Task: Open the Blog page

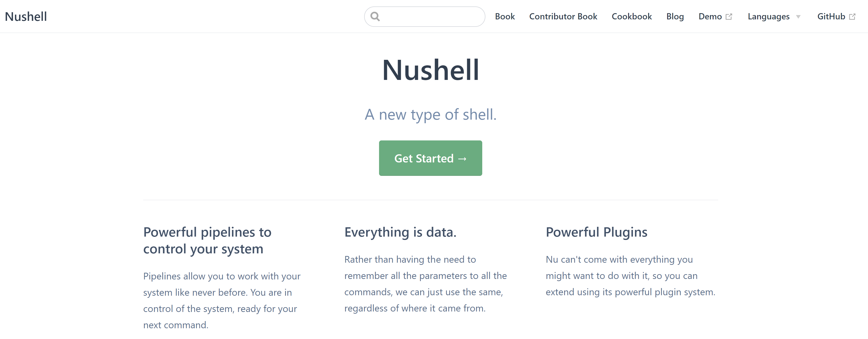Action: click(x=675, y=16)
